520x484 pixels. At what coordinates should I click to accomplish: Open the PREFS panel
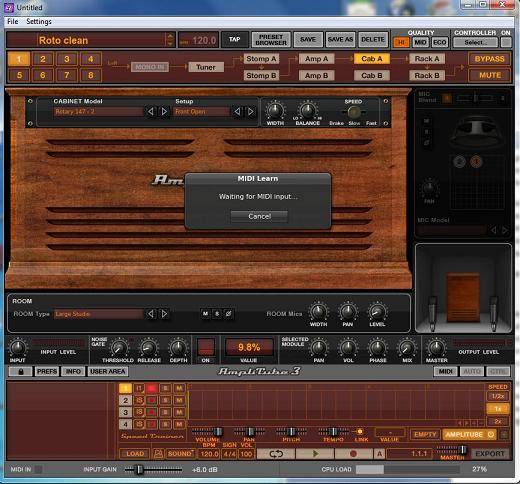pos(47,371)
